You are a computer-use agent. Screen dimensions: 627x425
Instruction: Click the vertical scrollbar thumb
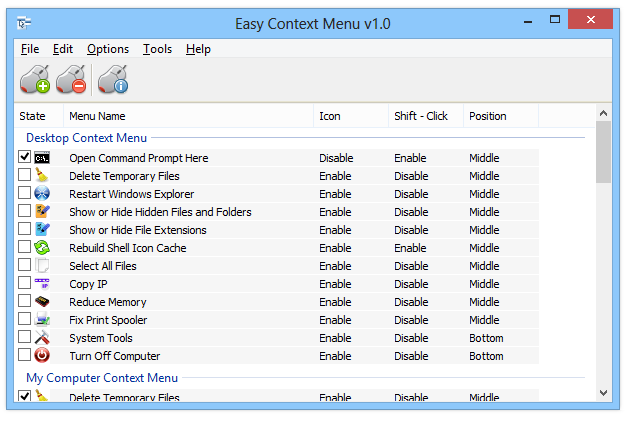pyautogui.click(x=603, y=152)
